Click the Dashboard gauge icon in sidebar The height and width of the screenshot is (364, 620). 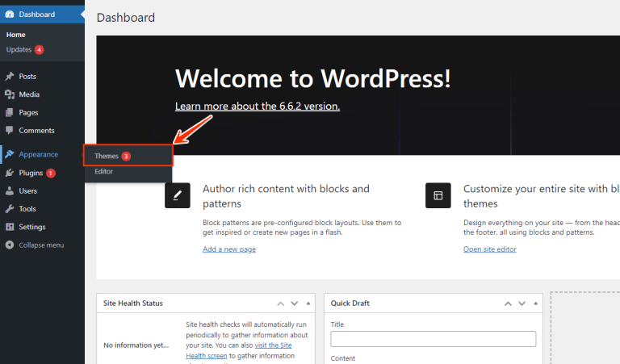pos(10,15)
